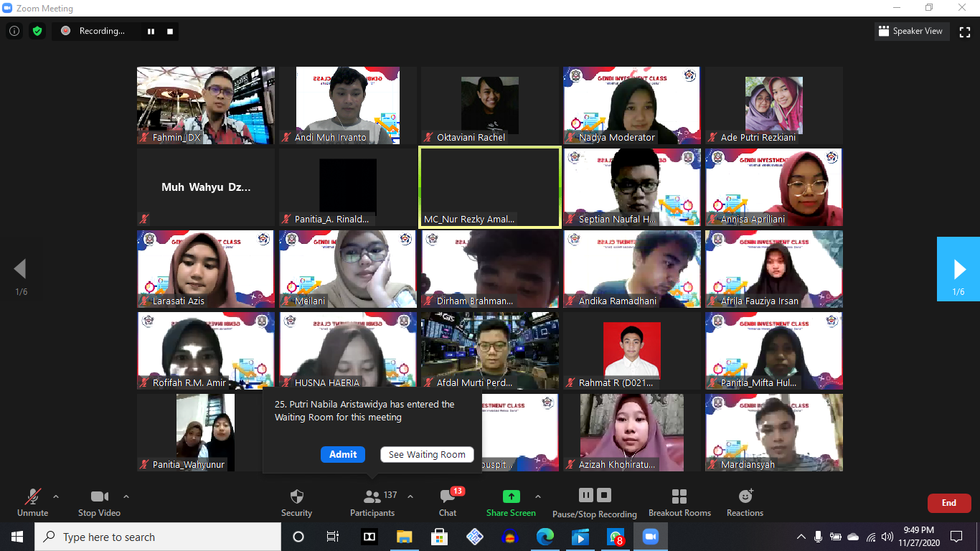Select HUSNA HAERIA video tile
The width and height of the screenshot is (980, 551).
[348, 351]
